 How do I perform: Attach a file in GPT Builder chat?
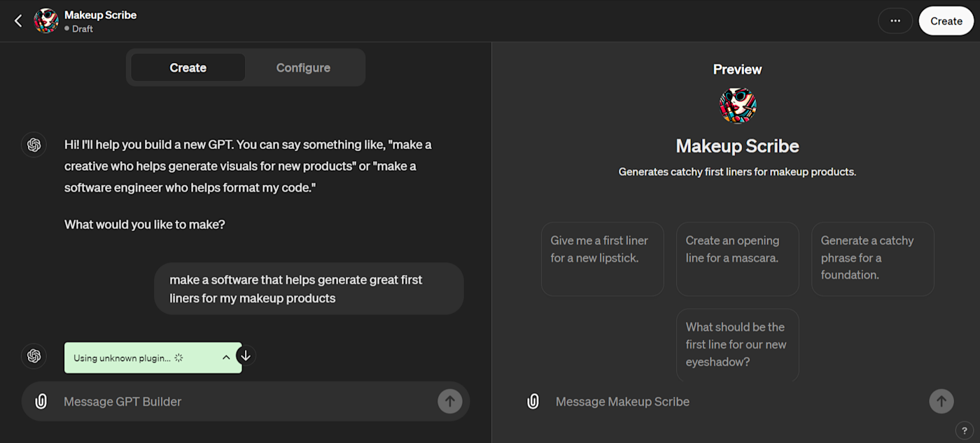[41, 401]
